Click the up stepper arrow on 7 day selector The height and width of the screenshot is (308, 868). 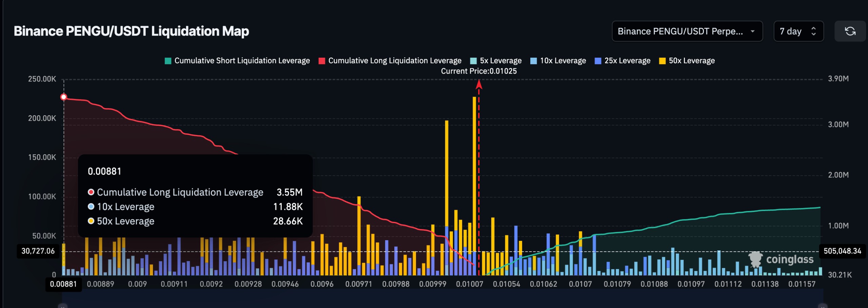click(813, 28)
